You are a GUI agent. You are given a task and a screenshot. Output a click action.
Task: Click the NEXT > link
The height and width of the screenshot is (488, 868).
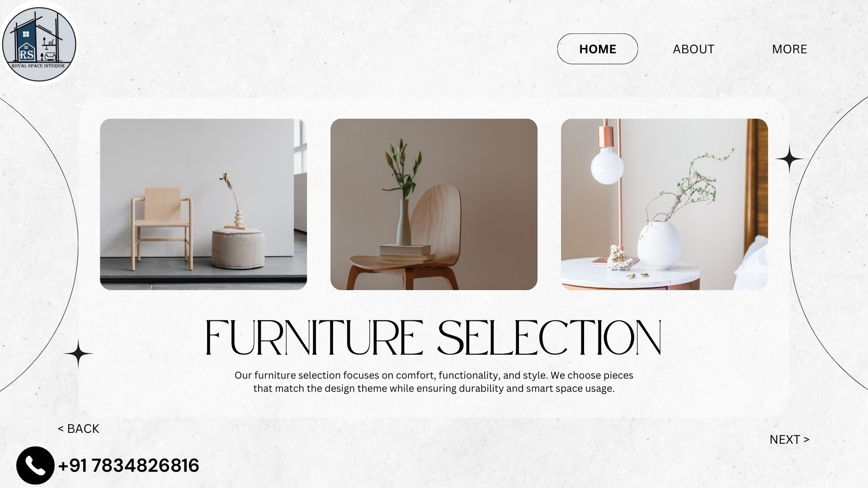pos(789,439)
